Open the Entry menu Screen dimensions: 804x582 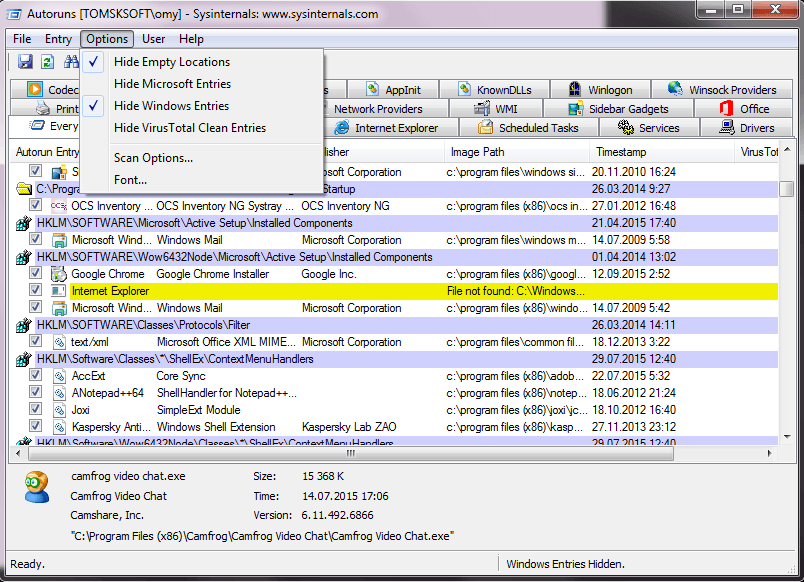click(x=58, y=39)
